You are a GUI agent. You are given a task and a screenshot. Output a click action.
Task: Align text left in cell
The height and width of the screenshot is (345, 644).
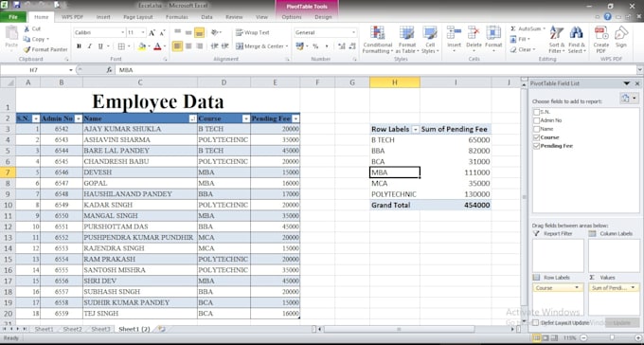click(x=177, y=46)
